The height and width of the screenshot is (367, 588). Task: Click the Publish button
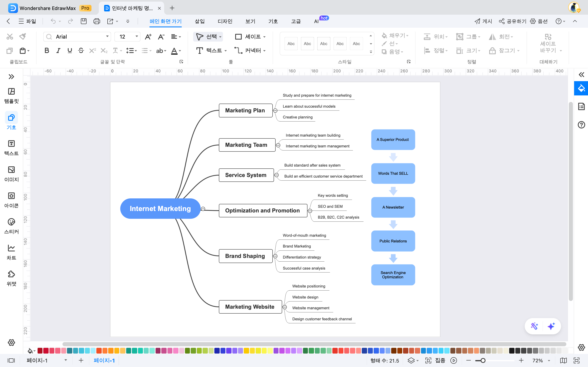point(483,21)
